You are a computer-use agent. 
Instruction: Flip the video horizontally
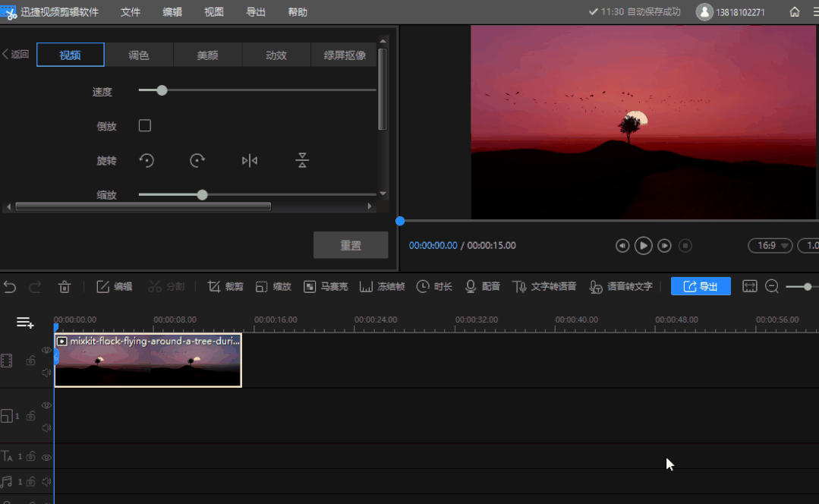pos(250,160)
